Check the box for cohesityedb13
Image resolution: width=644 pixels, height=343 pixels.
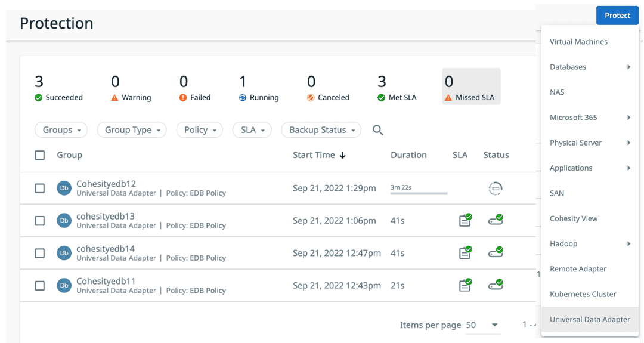click(x=40, y=221)
